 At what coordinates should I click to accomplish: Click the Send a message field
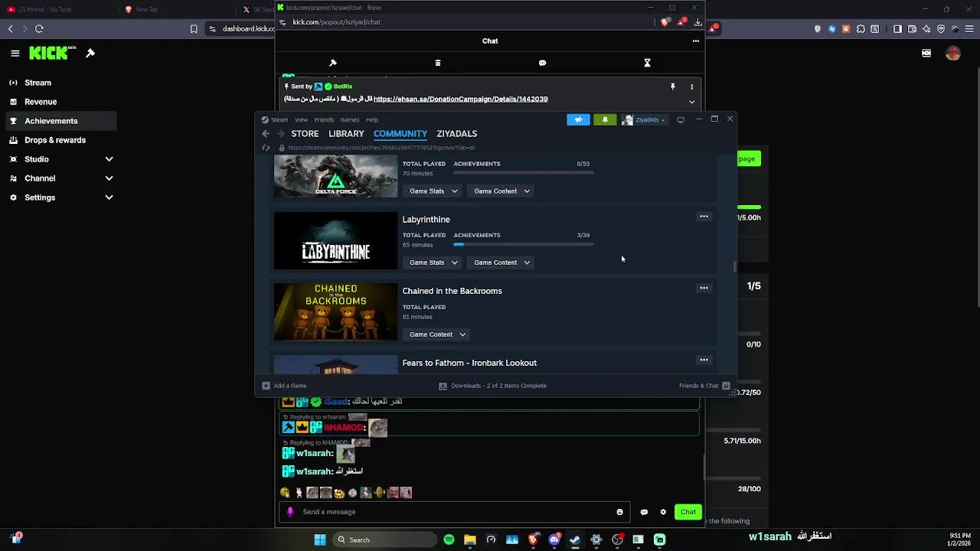[x=456, y=512]
